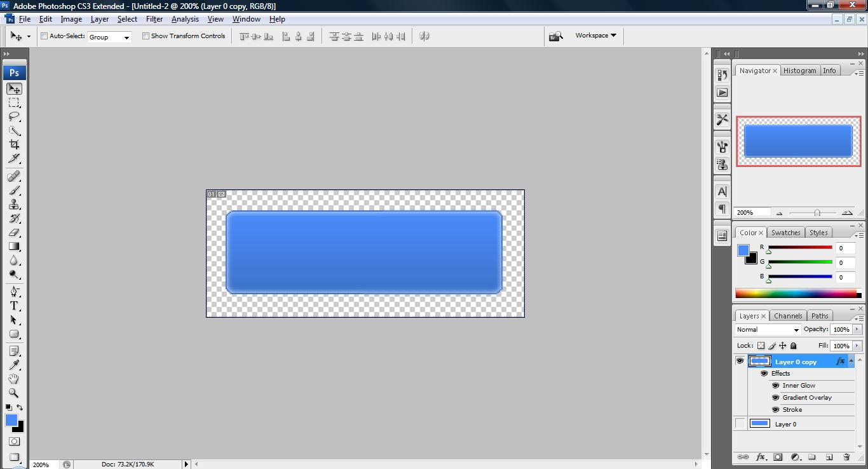Select the Crop tool

click(x=14, y=144)
